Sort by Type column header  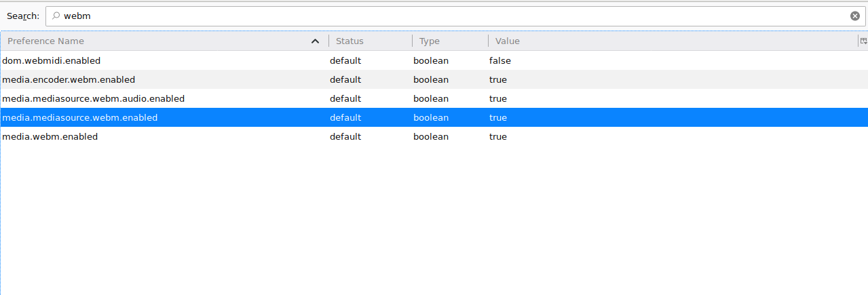tap(450, 41)
